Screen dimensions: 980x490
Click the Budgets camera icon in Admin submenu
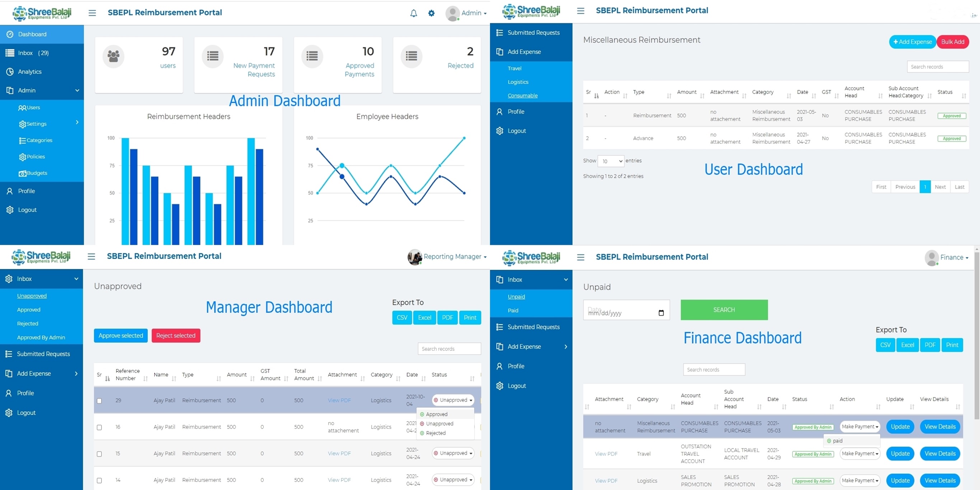[x=23, y=174]
